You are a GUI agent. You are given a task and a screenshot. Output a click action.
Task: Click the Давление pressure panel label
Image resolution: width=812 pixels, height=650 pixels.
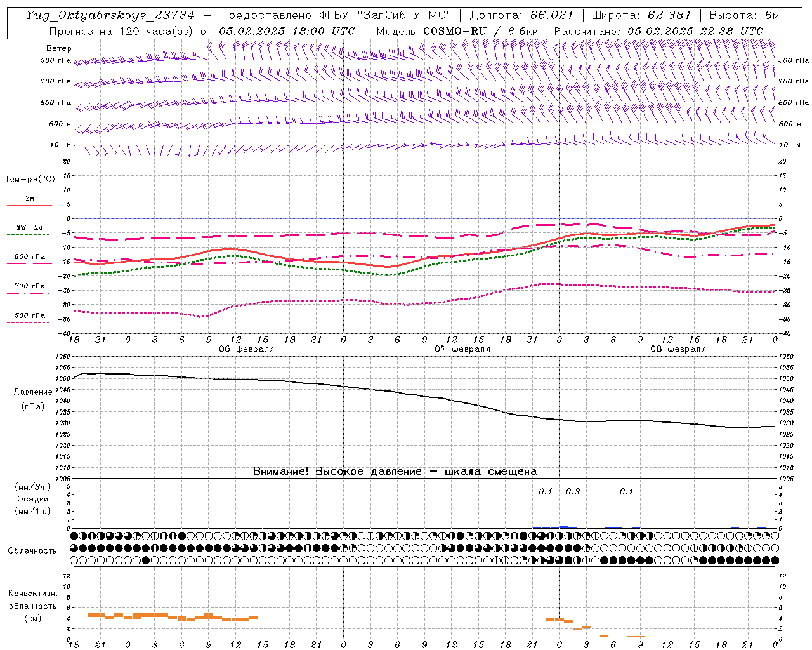pos(33,392)
